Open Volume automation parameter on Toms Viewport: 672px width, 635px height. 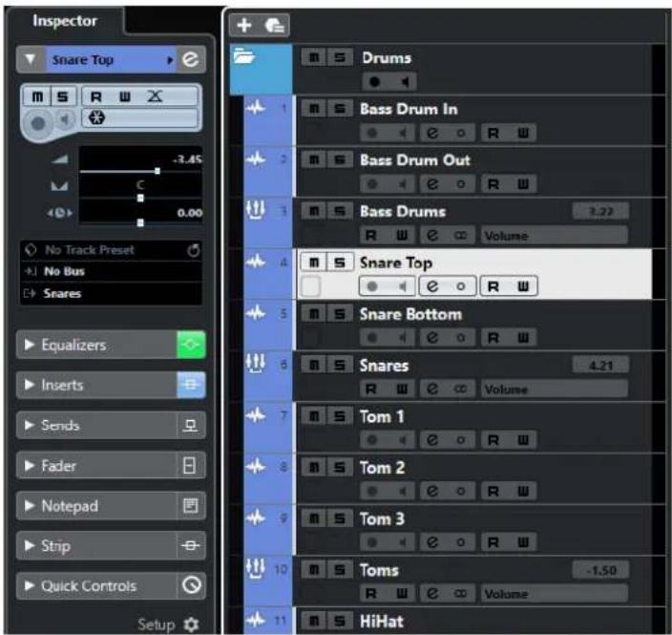click(x=555, y=594)
